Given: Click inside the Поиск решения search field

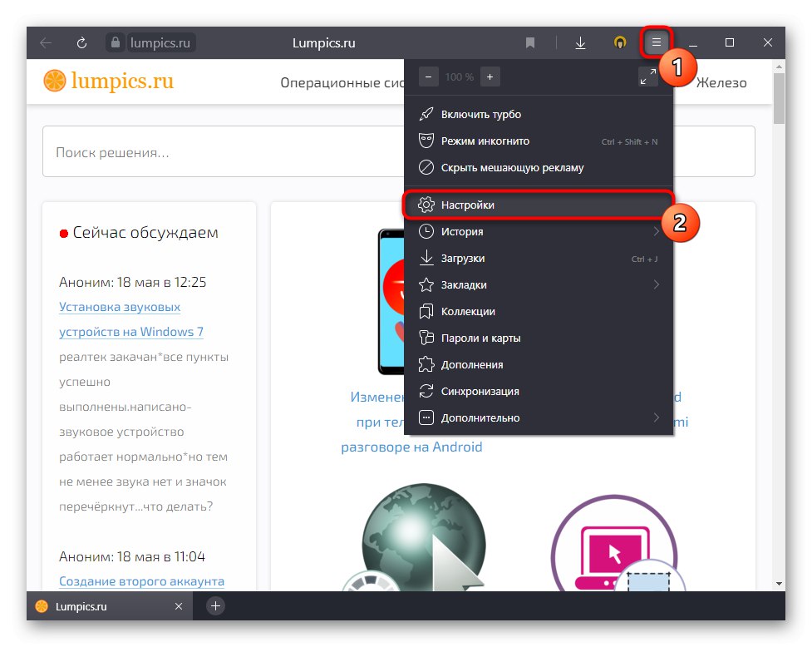Looking at the screenshot, I should 208,151.
